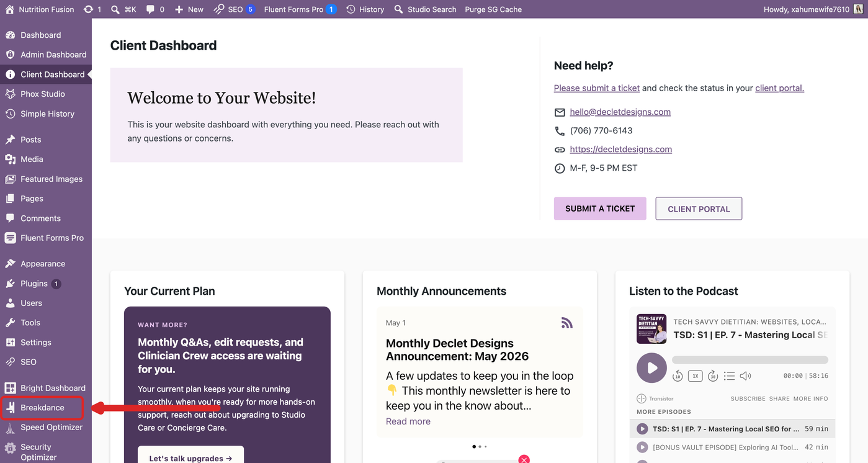Click Purge SG Cache

(493, 9)
